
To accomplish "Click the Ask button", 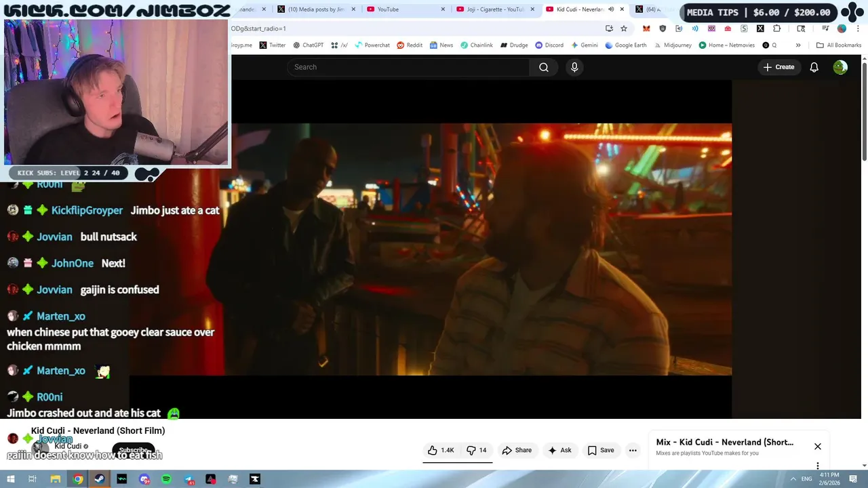I will click(559, 450).
